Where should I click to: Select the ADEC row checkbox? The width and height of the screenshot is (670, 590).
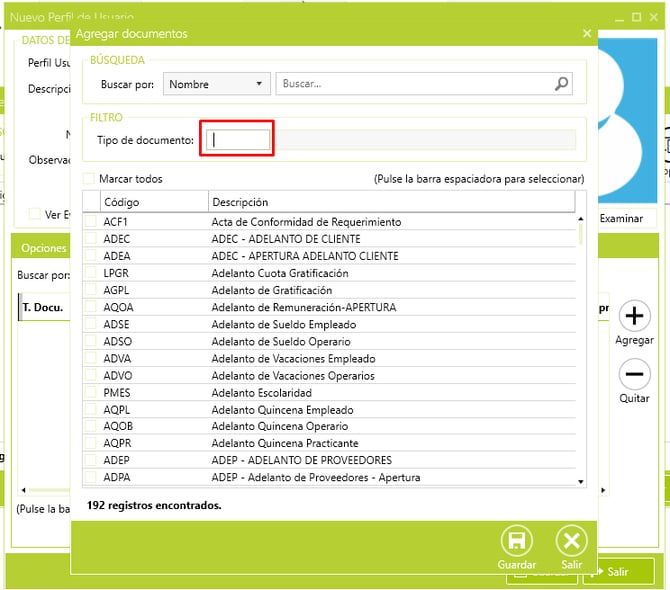[x=91, y=239]
